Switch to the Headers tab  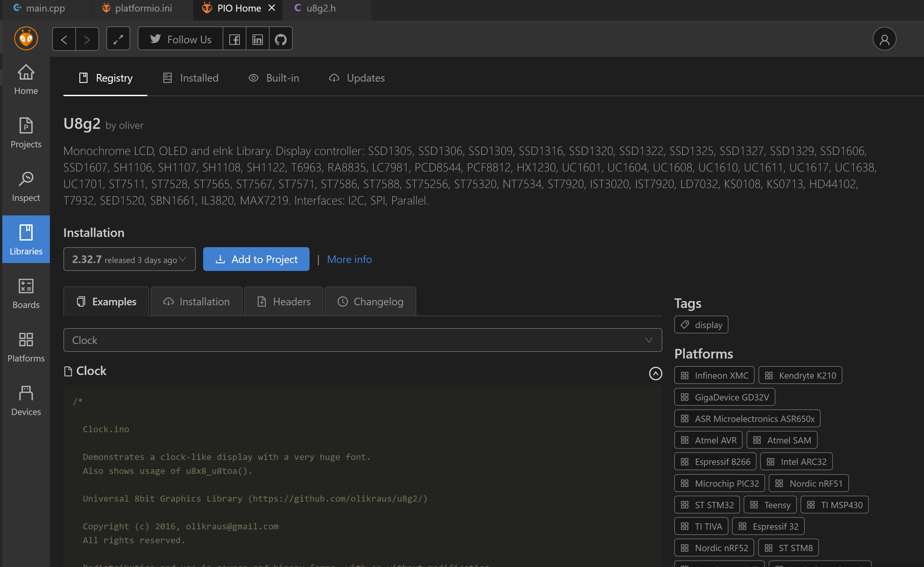(284, 301)
